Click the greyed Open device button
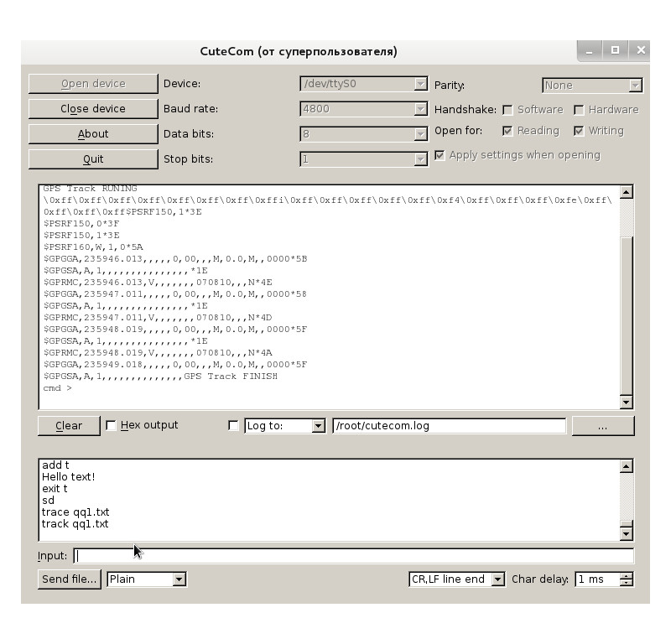 (x=93, y=84)
